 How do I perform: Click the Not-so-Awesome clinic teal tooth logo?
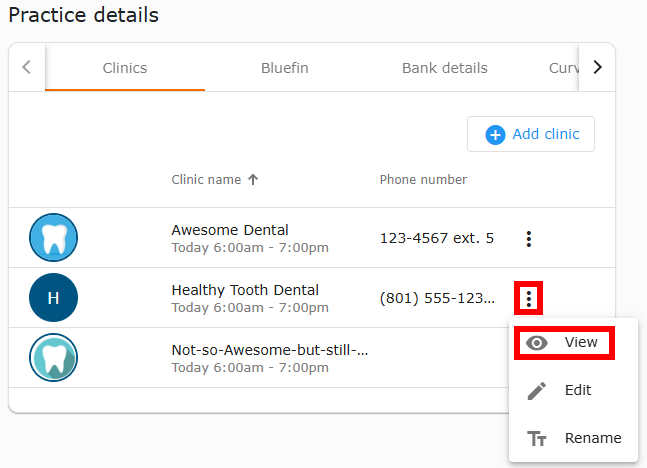coord(53,357)
